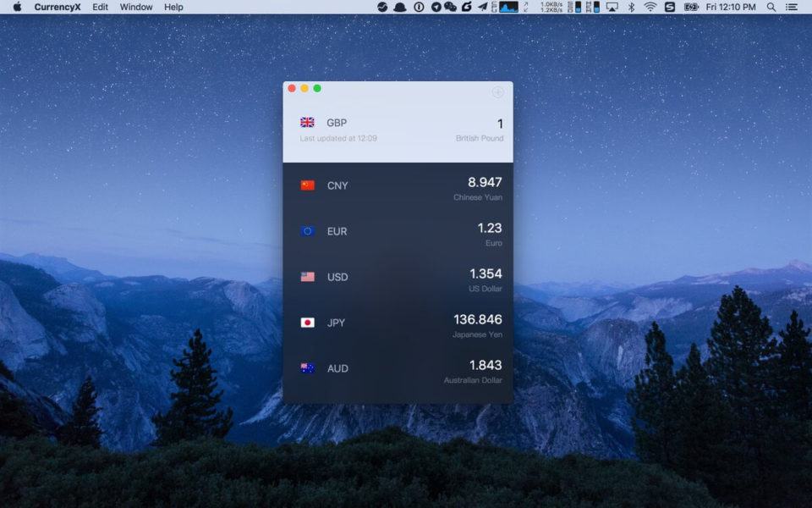The image size is (812, 508).
Task: Click the Apple menu icon
Action: tap(15, 7)
